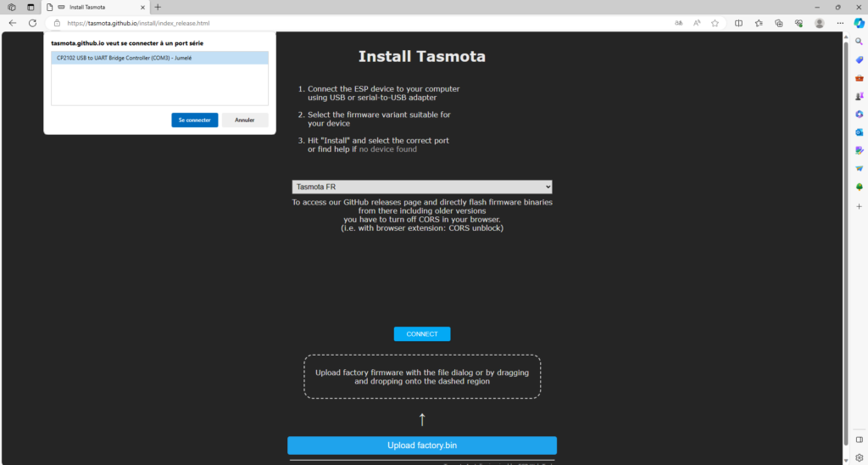
Task: Select the Install Tasmota tab
Action: (x=95, y=7)
